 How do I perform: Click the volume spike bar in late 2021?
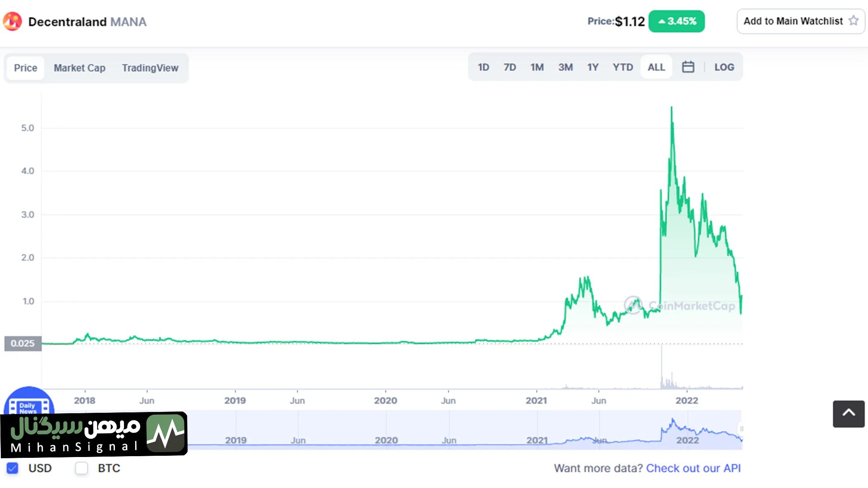coord(661,367)
